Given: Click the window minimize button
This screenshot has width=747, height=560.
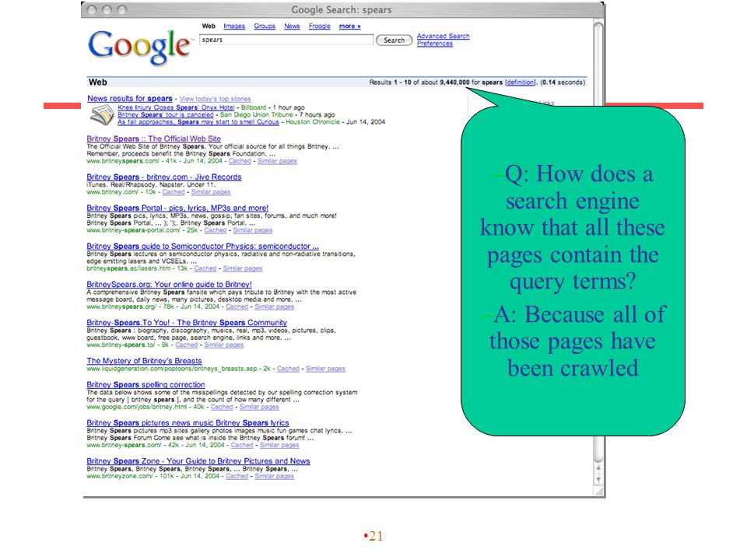Looking at the screenshot, I should [107, 10].
